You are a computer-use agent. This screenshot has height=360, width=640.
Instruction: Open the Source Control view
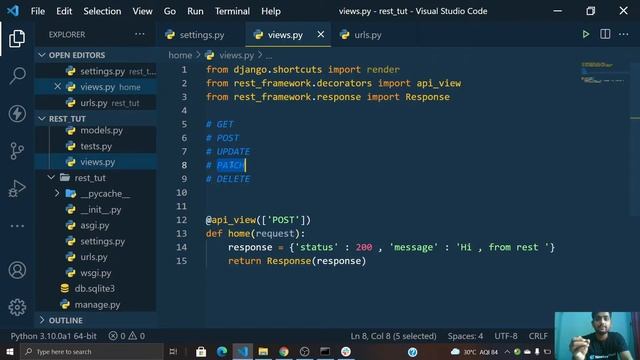pos(17,151)
